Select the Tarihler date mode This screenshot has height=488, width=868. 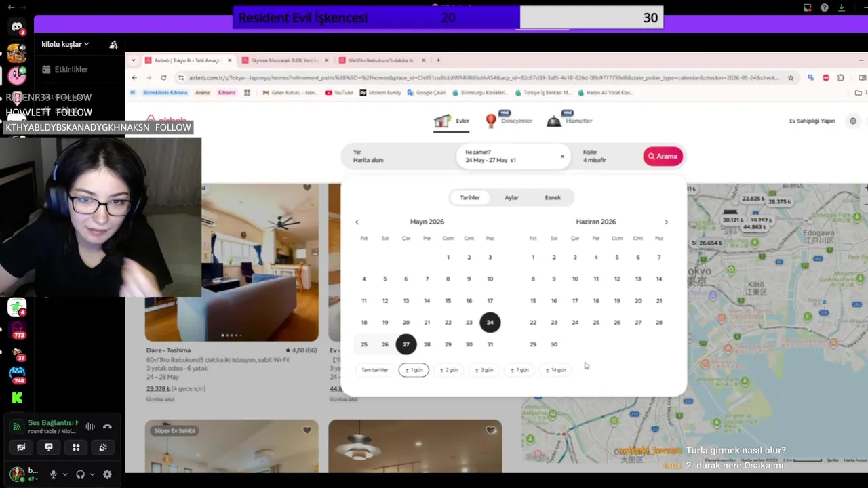pos(470,198)
